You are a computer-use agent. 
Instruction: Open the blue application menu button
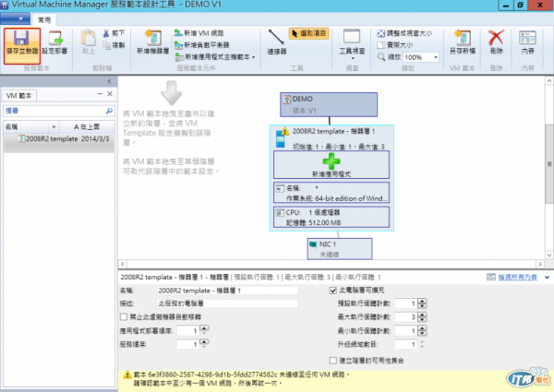coord(15,18)
